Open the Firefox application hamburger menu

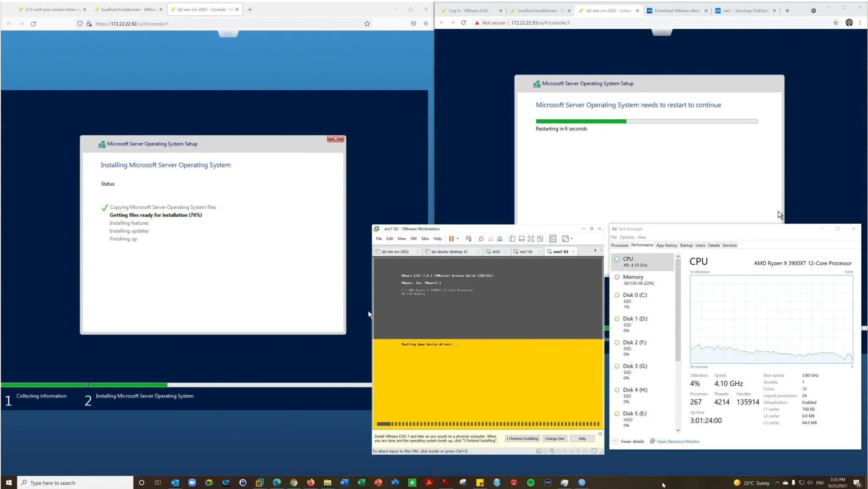(x=426, y=24)
